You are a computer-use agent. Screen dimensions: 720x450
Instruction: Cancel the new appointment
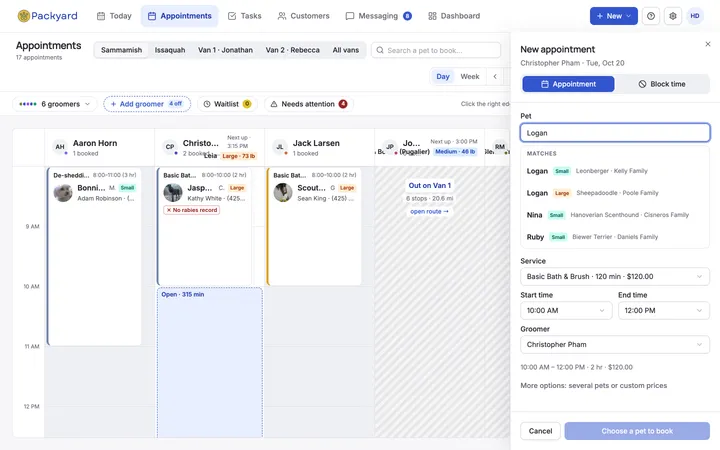point(540,431)
